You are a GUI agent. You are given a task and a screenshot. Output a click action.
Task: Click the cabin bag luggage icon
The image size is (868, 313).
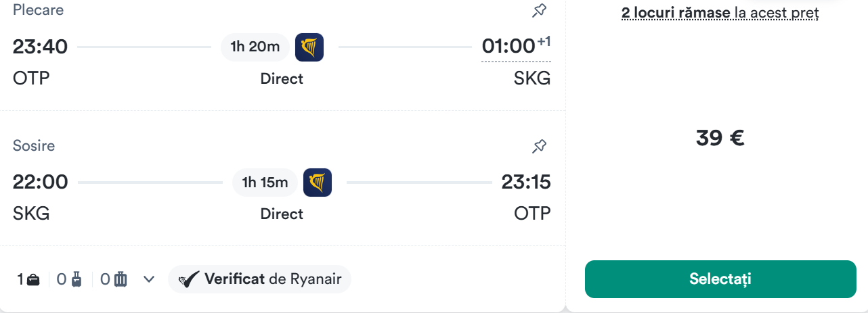[x=77, y=279]
